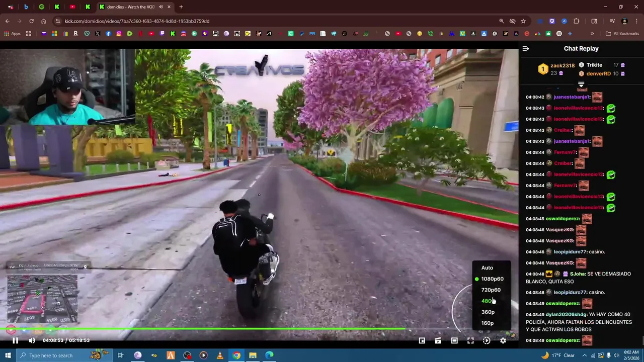
Task: Open zack2318 profile in leaderboard
Action: pos(562,65)
